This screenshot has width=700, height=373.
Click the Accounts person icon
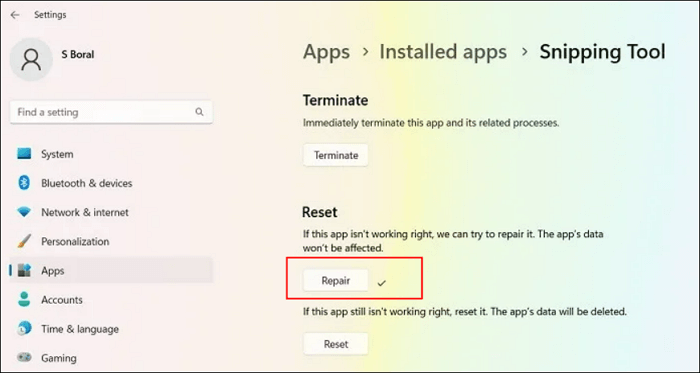pyautogui.click(x=24, y=299)
